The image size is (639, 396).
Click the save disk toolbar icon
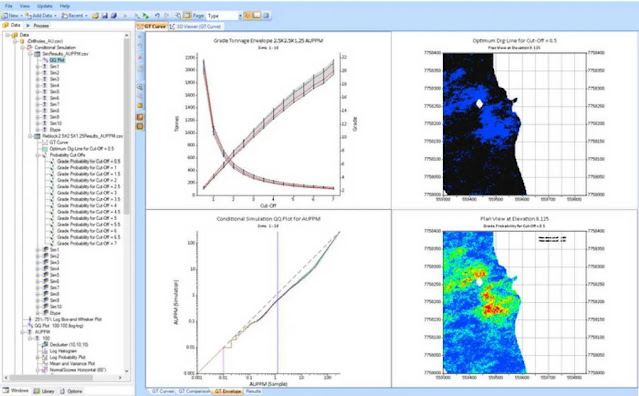click(x=105, y=15)
